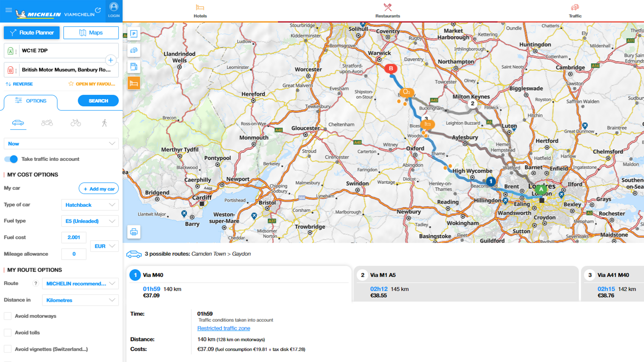Open EUR currency dropdown
Viewport: 644px width, 362px height.
tap(104, 246)
